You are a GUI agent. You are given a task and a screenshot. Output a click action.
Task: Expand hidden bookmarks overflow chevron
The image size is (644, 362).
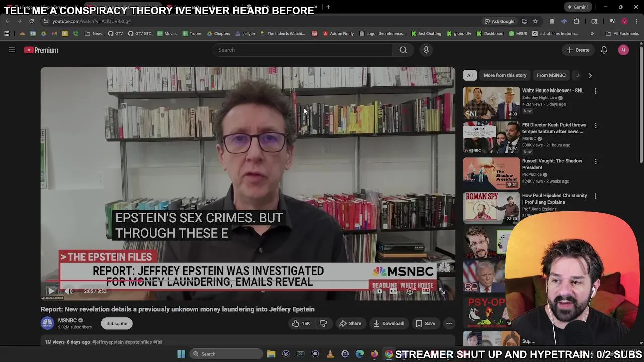tap(592, 34)
